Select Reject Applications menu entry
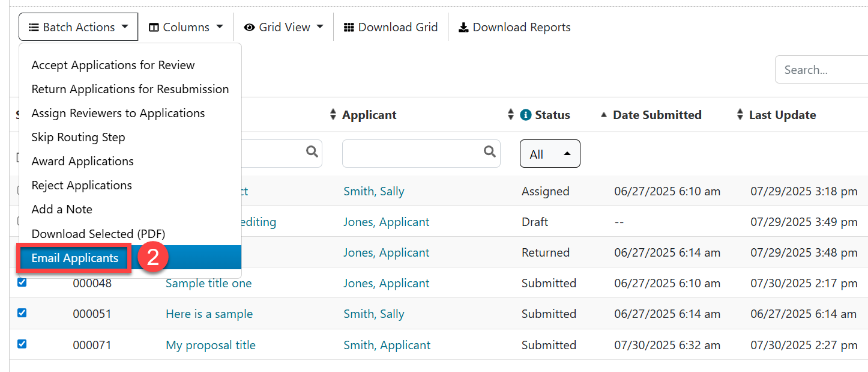The width and height of the screenshot is (868, 372). point(130,185)
